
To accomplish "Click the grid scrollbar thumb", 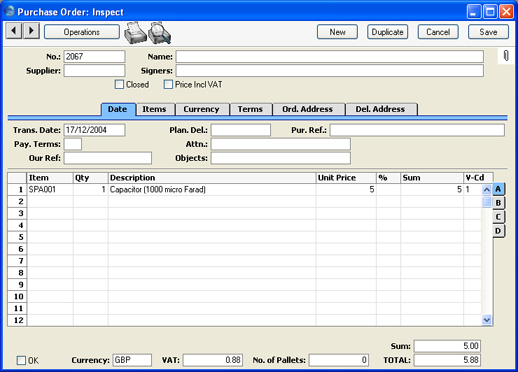I will tap(487, 202).
